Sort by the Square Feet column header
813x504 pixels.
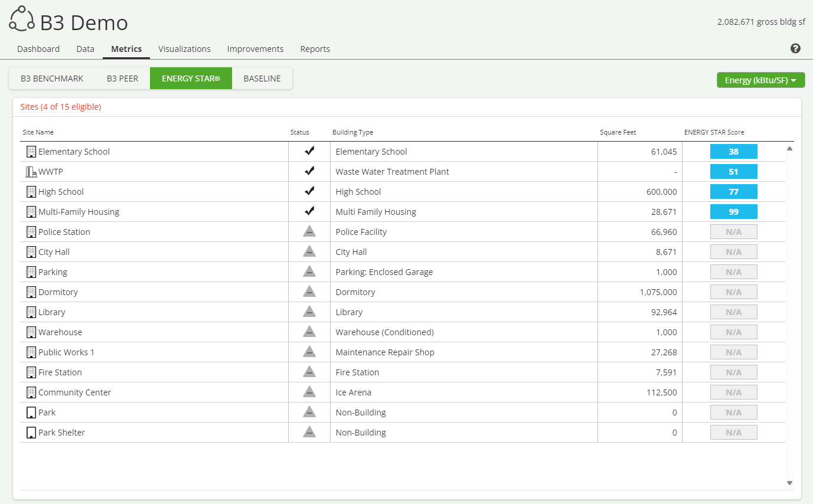point(618,132)
